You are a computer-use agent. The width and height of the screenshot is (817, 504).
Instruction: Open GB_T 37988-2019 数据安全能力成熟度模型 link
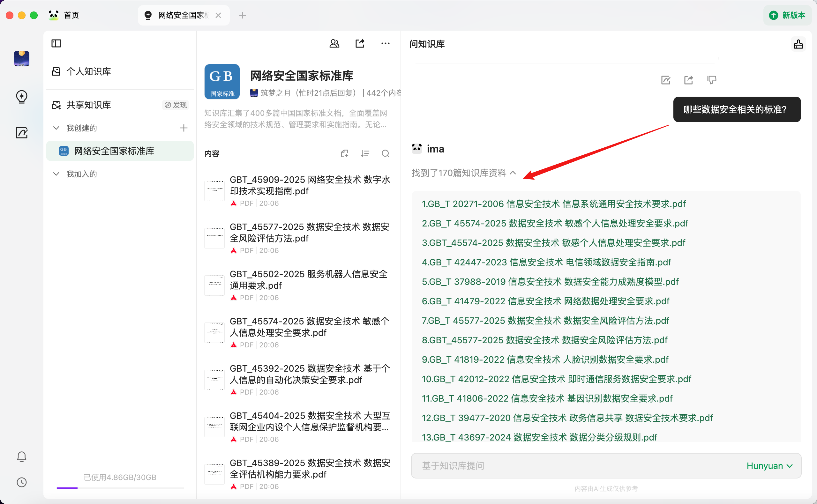[x=550, y=282]
